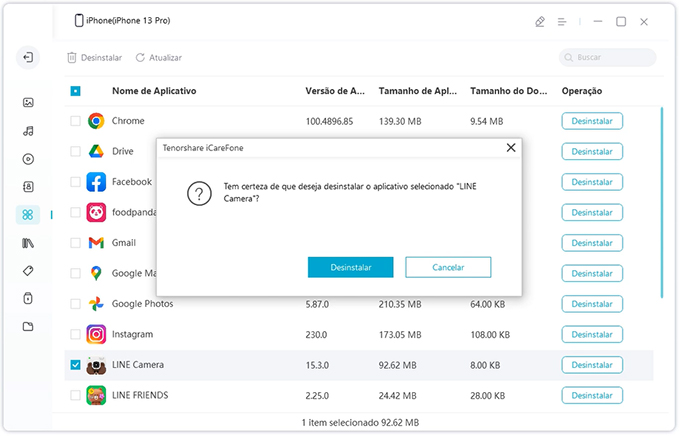Open the Videos section in sidebar
This screenshot has height=436, width=680.
tap(28, 159)
